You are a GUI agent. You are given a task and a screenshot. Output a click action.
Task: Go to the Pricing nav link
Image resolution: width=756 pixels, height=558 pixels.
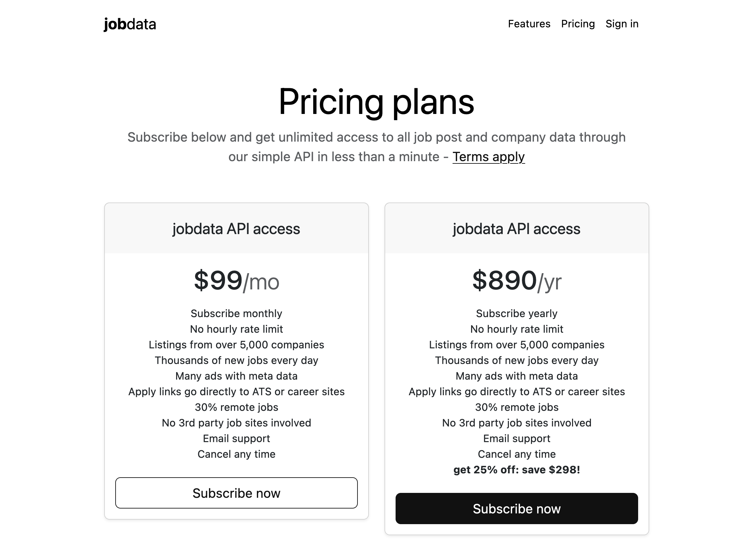pos(578,24)
